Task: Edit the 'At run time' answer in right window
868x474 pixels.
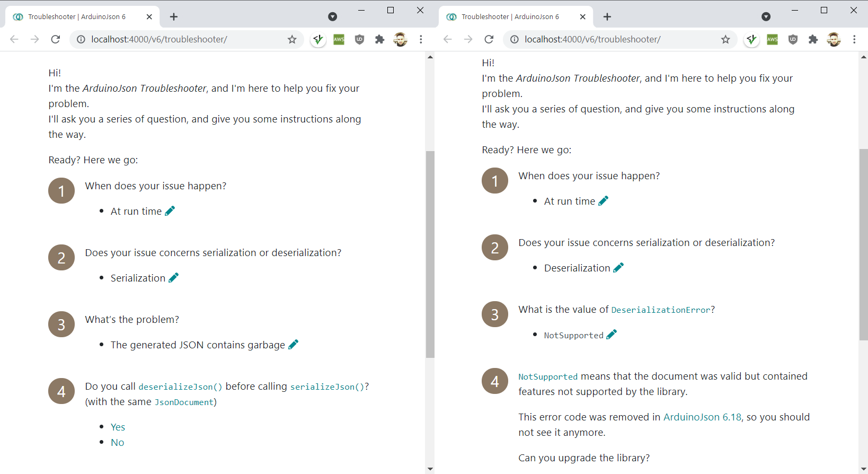Action: pos(603,201)
